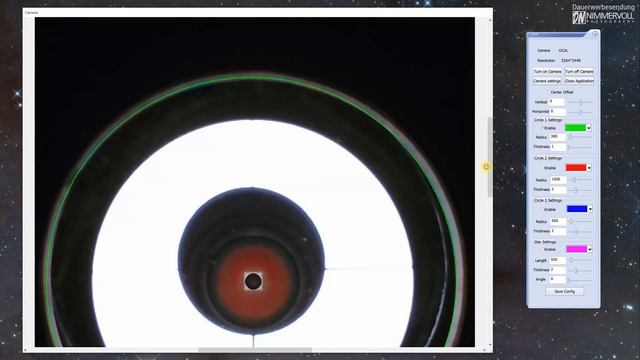The height and width of the screenshot is (360, 640).
Task: Open the magenta color dropdown arrow
Action: pyautogui.click(x=590, y=249)
